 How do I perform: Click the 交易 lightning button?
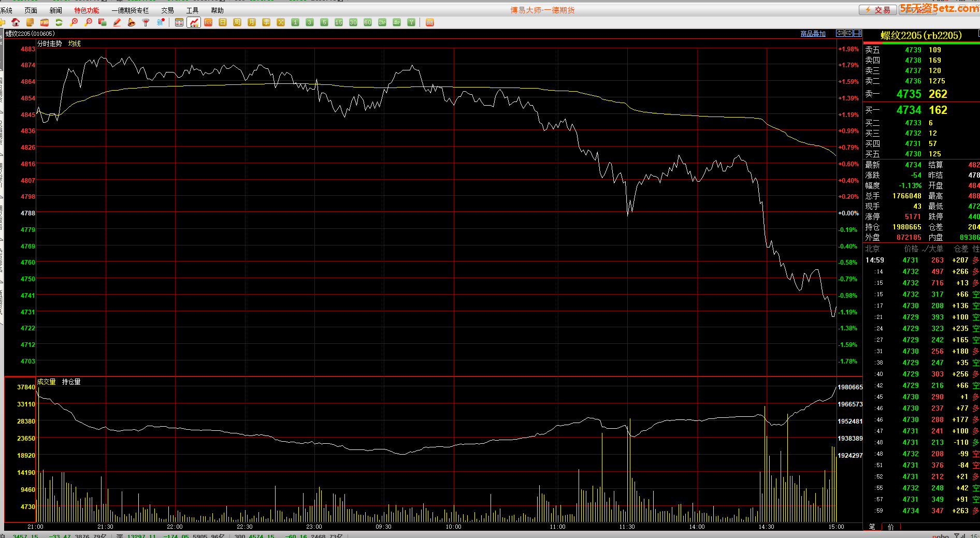[877, 10]
